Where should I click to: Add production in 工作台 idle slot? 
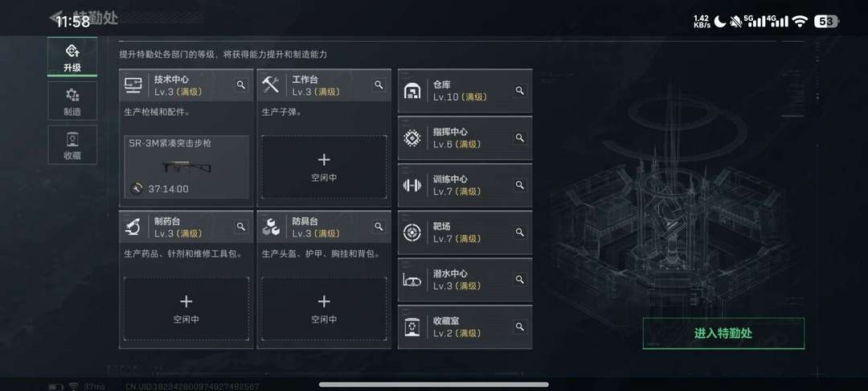coord(324,167)
